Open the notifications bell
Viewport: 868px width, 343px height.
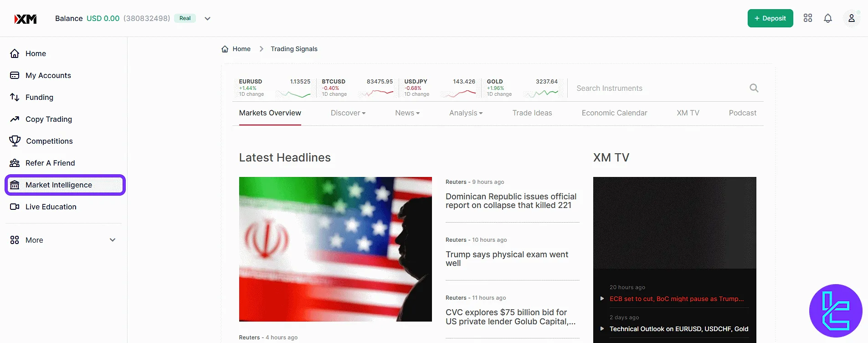click(x=828, y=18)
